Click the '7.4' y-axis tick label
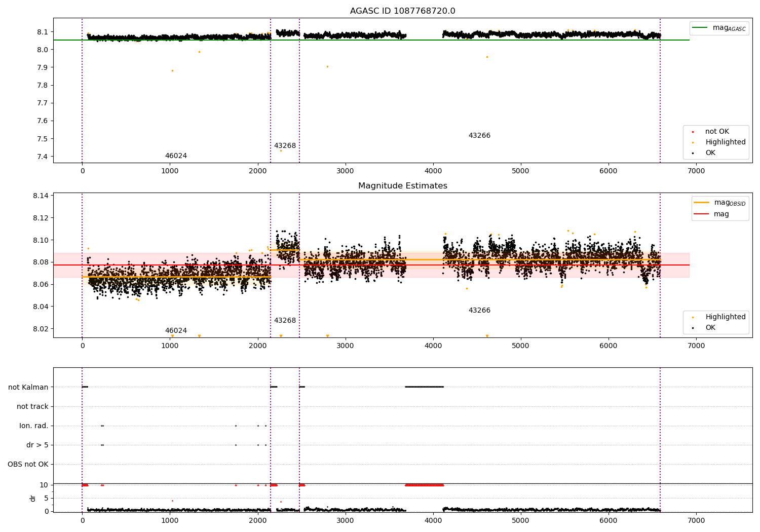760x532 pixels. pyautogui.click(x=43, y=157)
